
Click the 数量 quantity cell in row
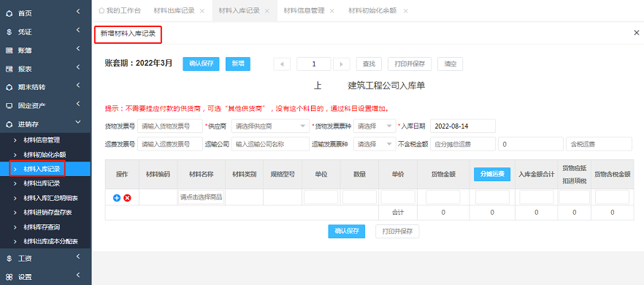click(359, 197)
